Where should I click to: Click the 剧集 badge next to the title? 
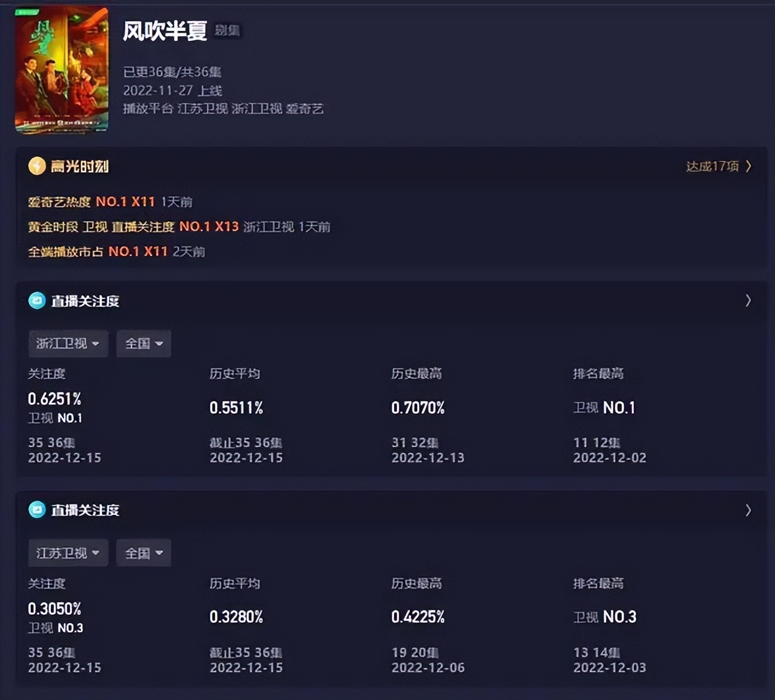(227, 31)
